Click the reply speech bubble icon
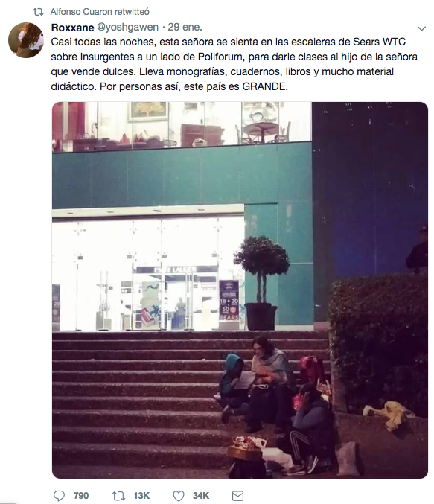 point(59,496)
